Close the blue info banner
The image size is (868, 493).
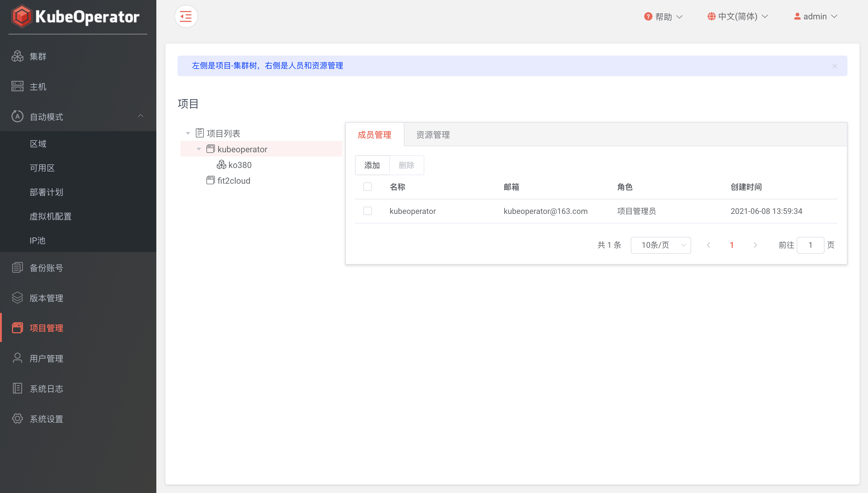click(x=834, y=66)
